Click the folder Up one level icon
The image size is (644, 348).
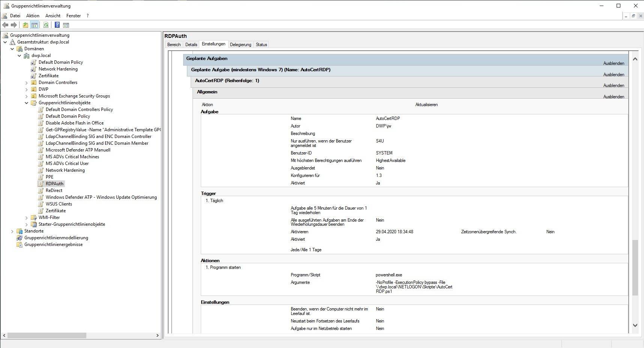(25, 25)
